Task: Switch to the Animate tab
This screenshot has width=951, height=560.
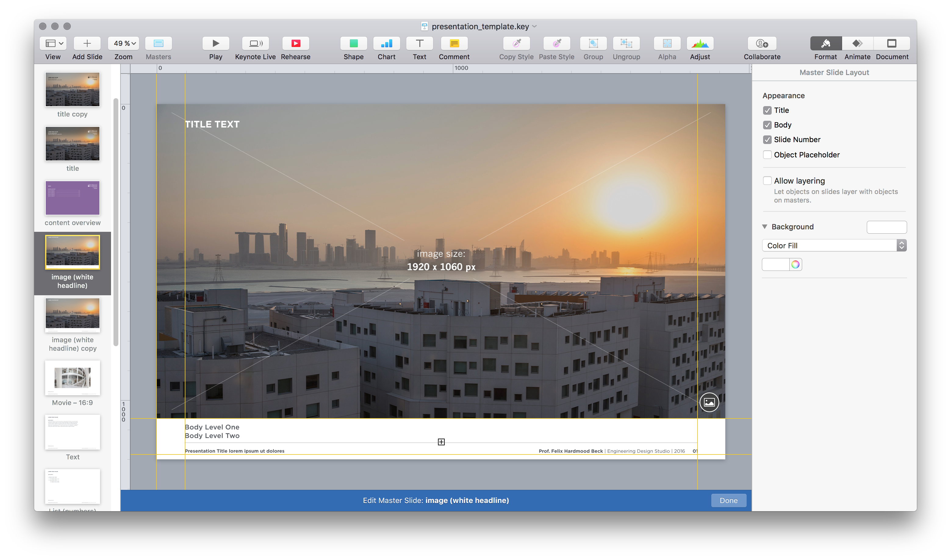Action: (x=857, y=43)
